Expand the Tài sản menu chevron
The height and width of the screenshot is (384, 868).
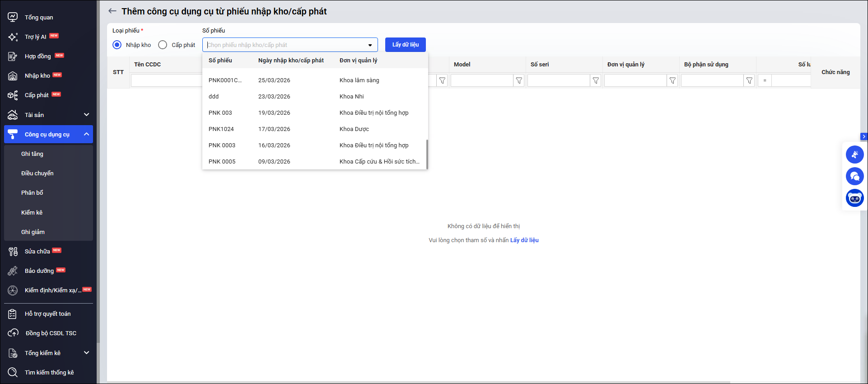pos(87,115)
